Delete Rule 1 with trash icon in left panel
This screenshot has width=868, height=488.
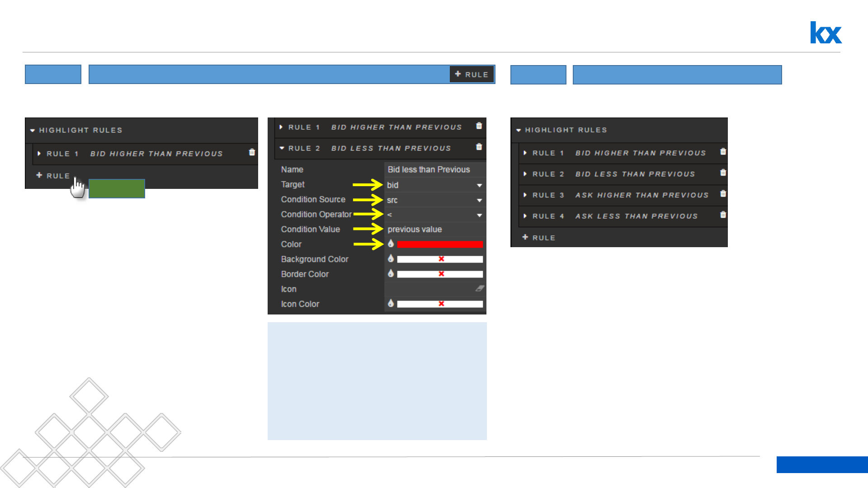252,152
